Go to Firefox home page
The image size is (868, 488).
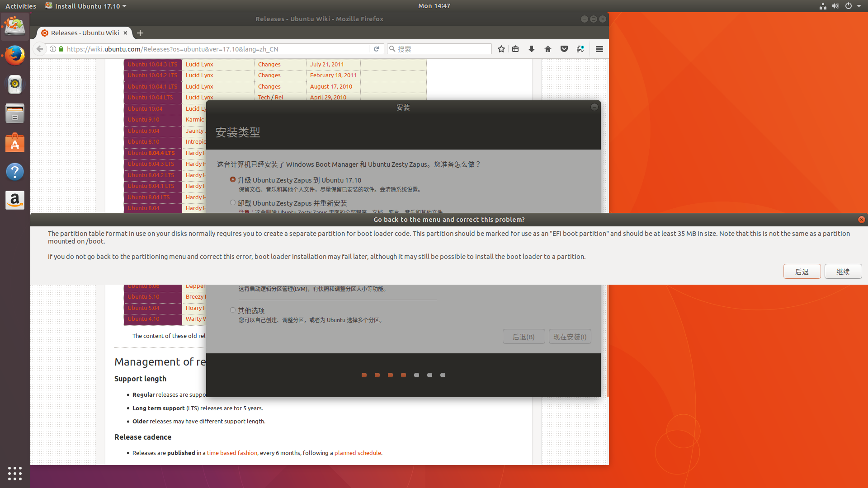click(x=548, y=49)
